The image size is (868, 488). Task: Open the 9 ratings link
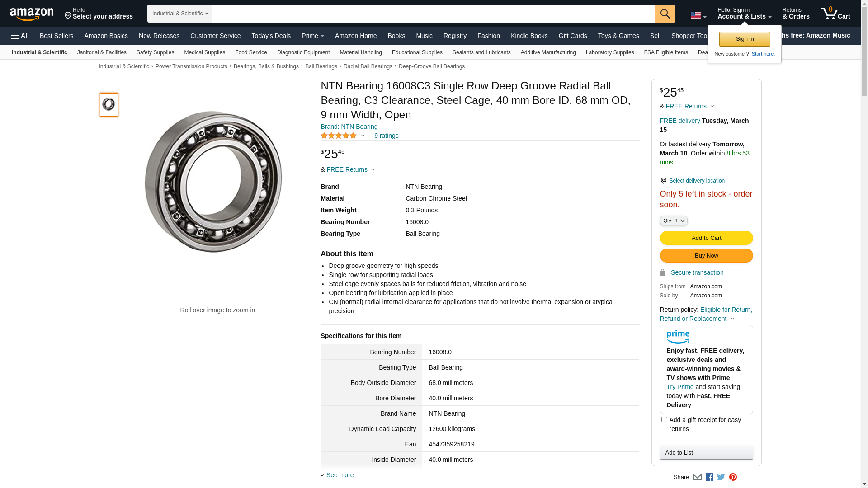click(386, 136)
